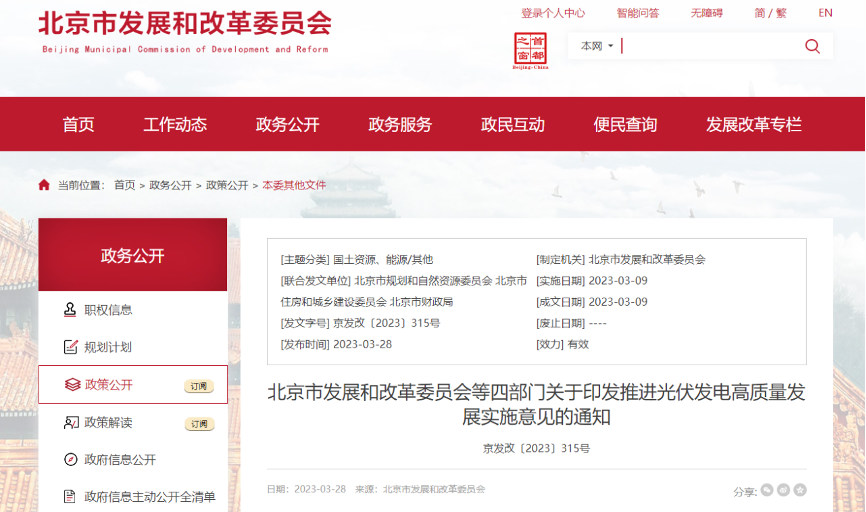Click 国土资源、能源/其他 subject classification text
Screen dimensions: 866x512
383,260
